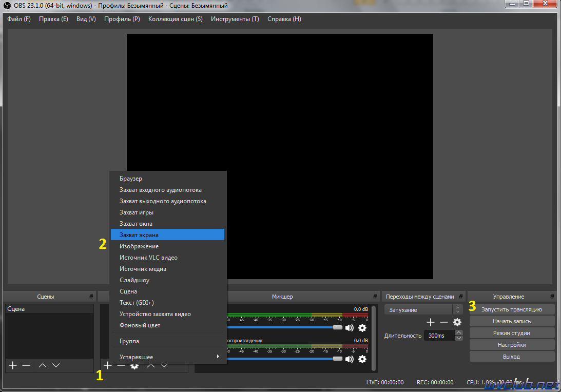561x392 pixels.
Task: Choose Захват игры source
Action: pos(167,212)
